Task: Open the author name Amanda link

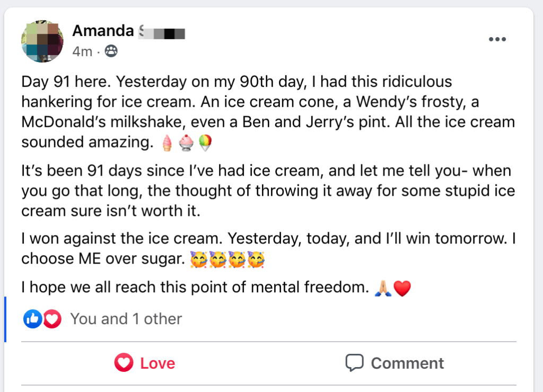Action: click(x=103, y=31)
